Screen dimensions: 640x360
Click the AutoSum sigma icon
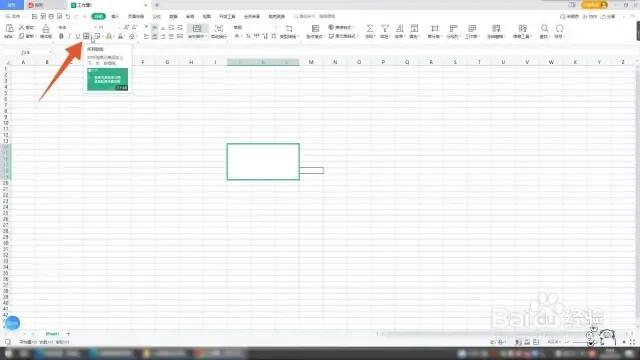[369, 28]
